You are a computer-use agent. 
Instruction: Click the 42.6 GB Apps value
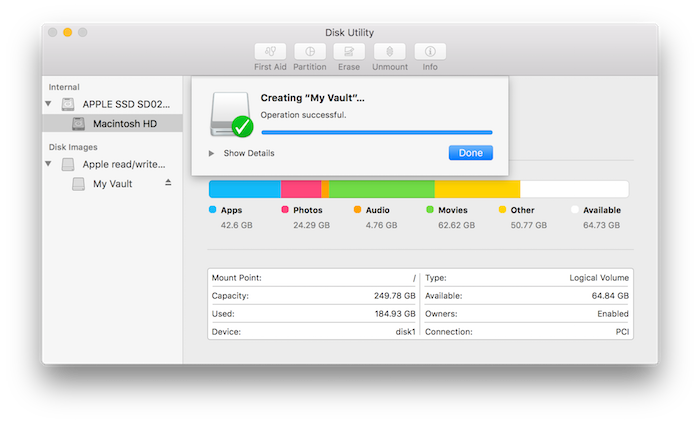237,225
